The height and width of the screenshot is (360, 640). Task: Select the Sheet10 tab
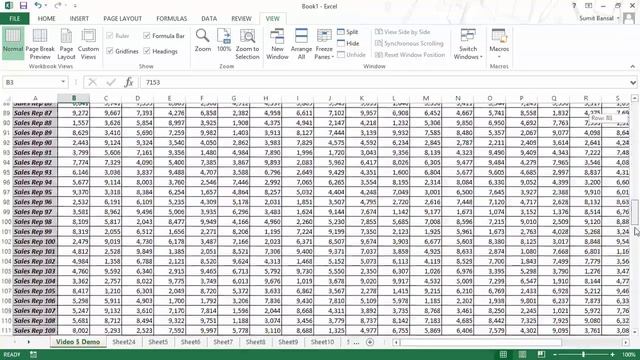pyautogui.click(x=322, y=342)
